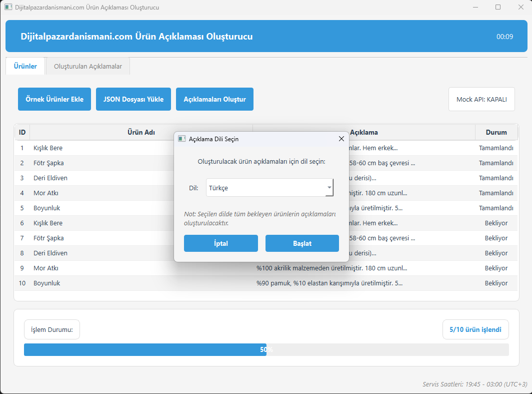Sort by the Ürün Adı column header
The width and height of the screenshot is (532, 394).
click(x=141, y=132)
